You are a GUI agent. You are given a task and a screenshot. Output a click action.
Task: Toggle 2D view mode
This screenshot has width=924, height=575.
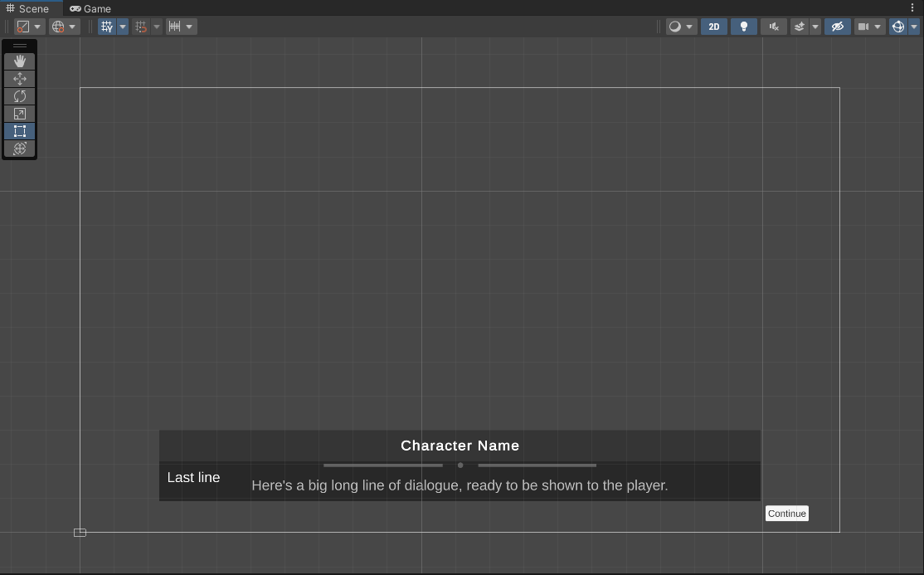713,27
